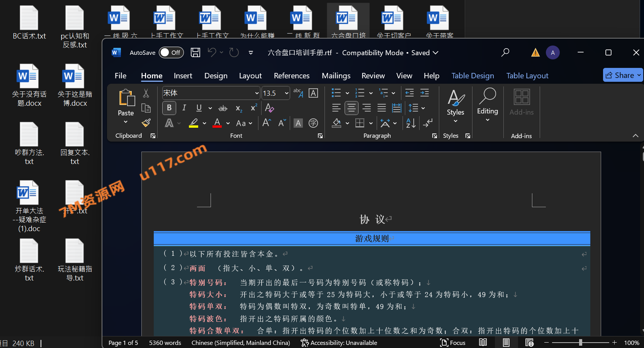Open the Table Design tab
The height and width of the screenshot is (348, 644).
click(x=472, y=76)
